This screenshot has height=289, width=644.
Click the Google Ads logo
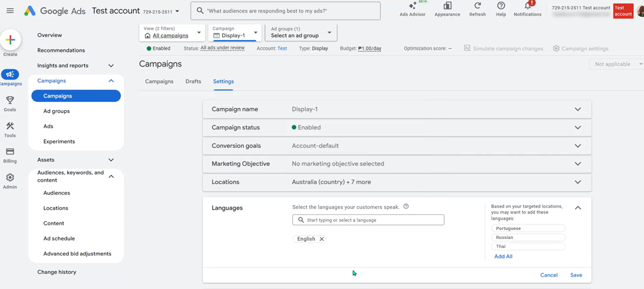point(55,11)
